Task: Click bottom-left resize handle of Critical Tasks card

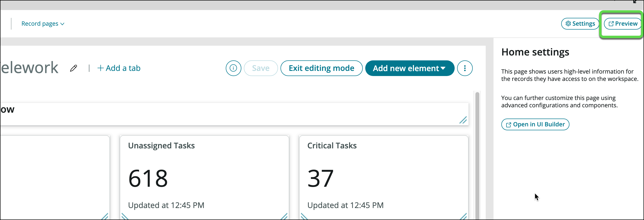Action: [x=304, y=216]
